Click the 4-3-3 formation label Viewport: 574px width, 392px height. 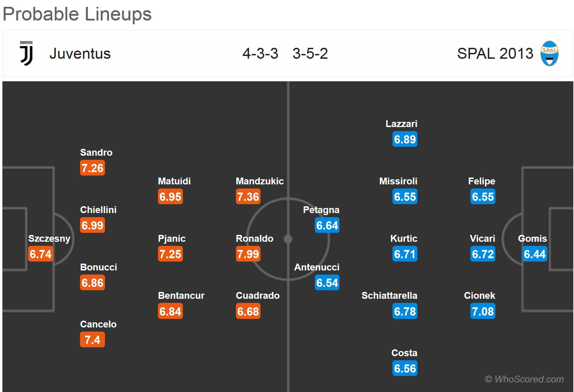pyautogui.click(x=260, y=54)
